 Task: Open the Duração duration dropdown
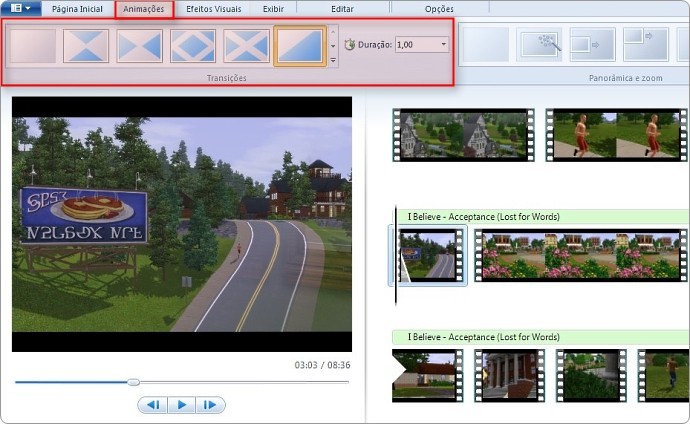pyautogui.click(x=444, y=44)
